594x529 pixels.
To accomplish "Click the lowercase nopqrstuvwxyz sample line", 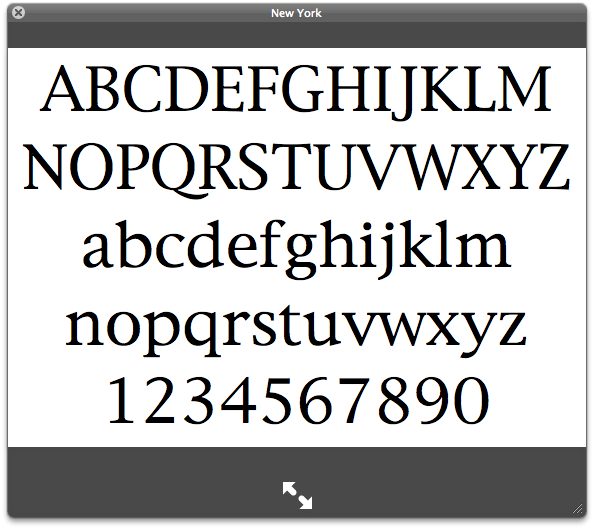I will pyautogui.click(x=295, y=331).
